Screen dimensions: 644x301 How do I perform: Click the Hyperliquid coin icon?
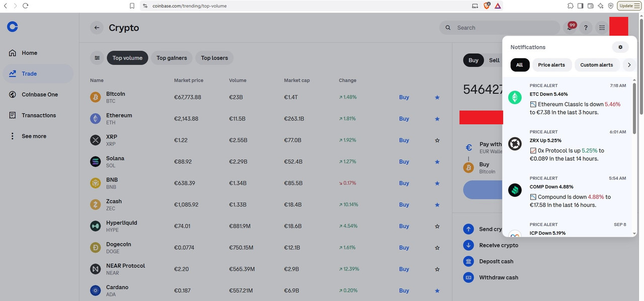(95, 226)
